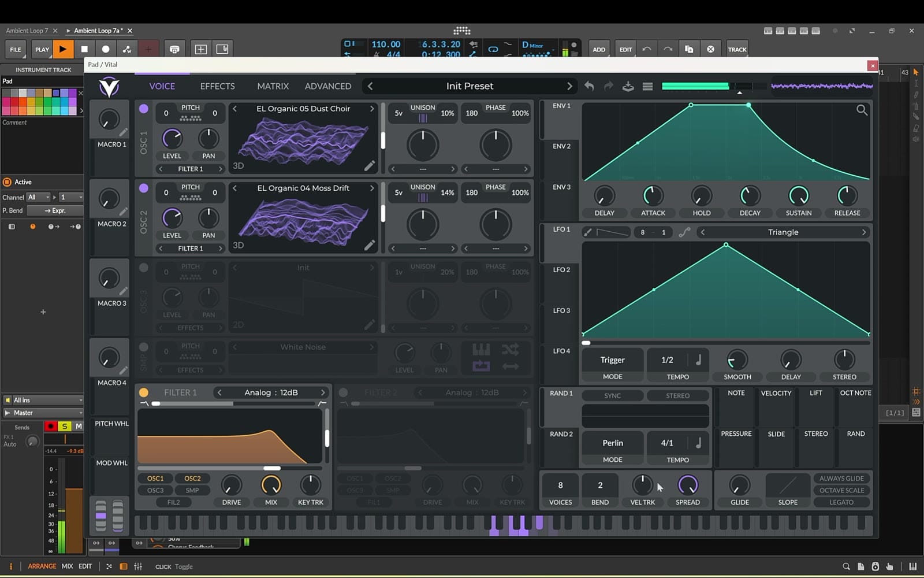Enable ALWAYS GLIDE option
This screenshot has height=578, width=924.
(841, 478)
